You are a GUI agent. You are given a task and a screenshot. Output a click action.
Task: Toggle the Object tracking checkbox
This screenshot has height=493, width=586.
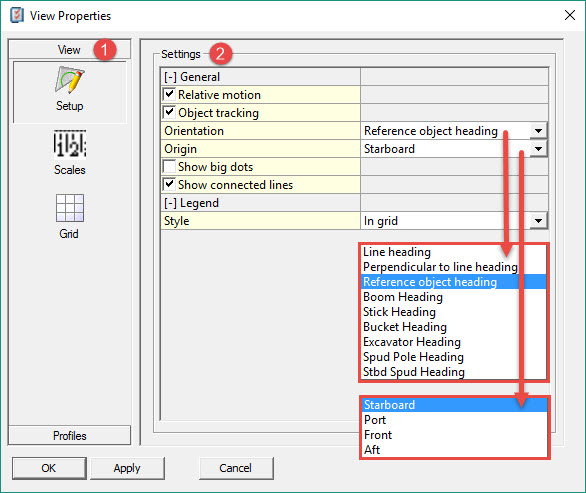(x=169, y=112)
